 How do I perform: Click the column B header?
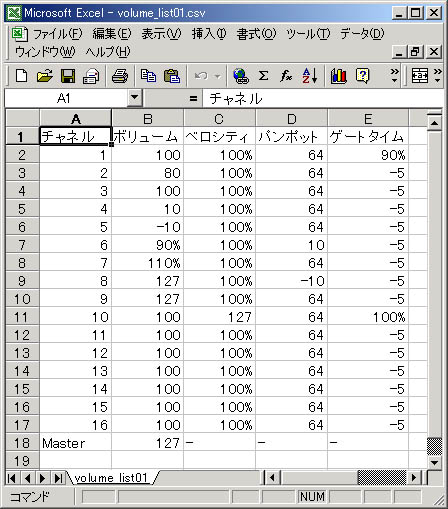click(x=148, y=119)
